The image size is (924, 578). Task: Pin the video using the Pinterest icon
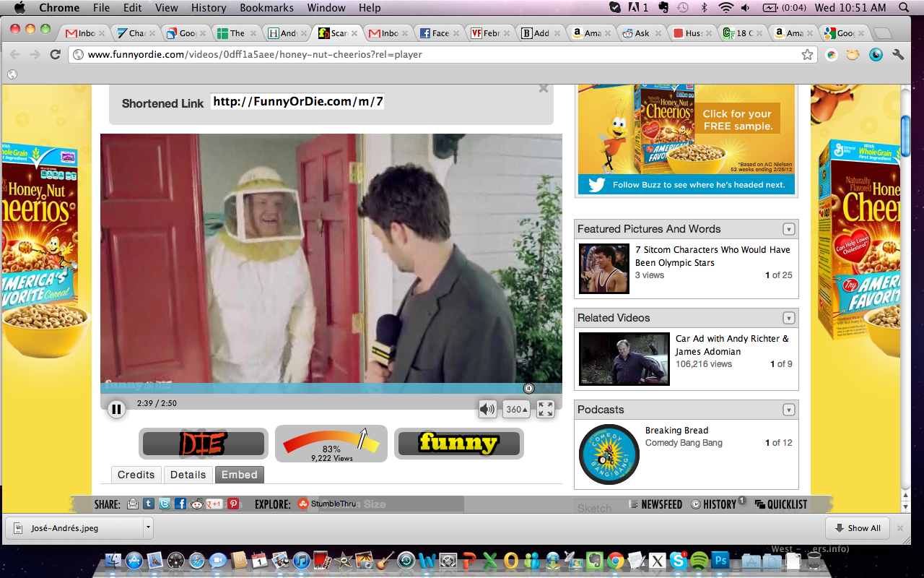click(233, 504)
